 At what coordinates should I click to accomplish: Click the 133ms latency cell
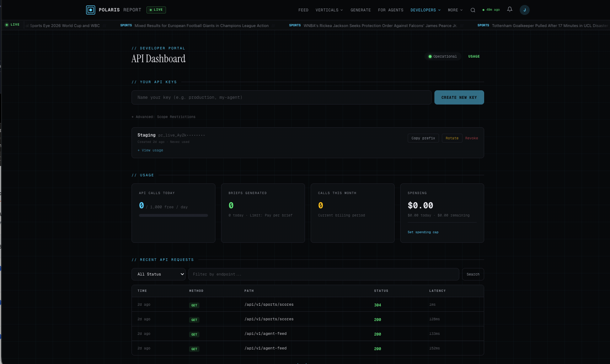434,334
